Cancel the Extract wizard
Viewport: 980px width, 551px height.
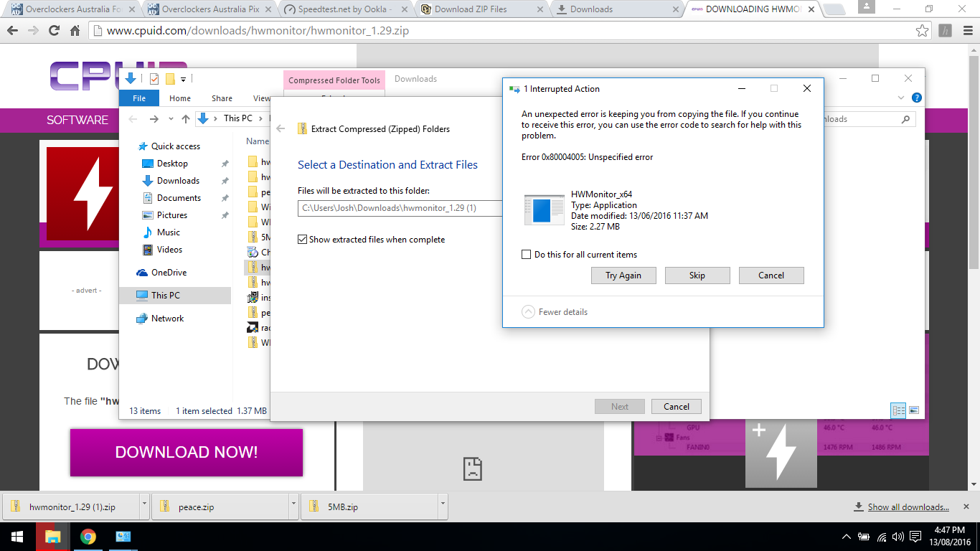tap(677, 407)
